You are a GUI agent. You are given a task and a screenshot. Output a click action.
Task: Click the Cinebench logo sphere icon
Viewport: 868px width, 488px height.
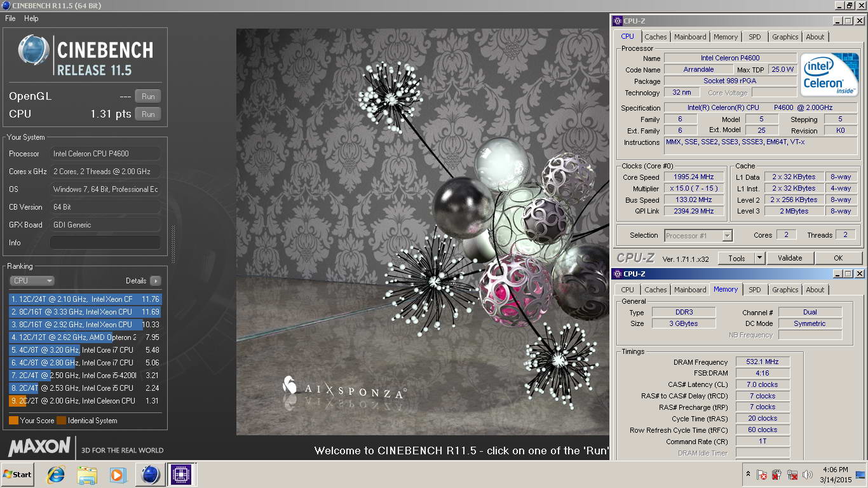[34, 50]
